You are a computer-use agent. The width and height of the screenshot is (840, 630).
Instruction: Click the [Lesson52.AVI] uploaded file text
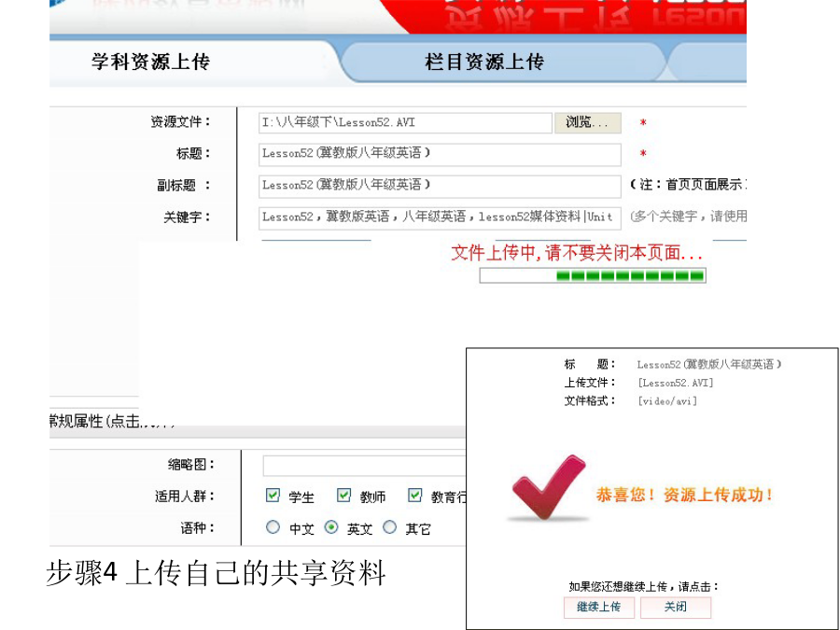coord(676,383)
